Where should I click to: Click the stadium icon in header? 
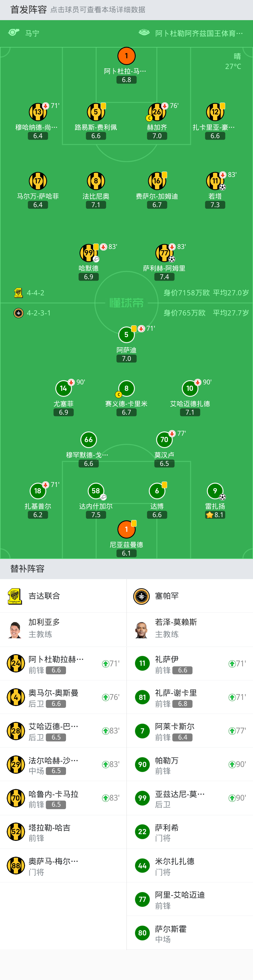coord(144,33)
